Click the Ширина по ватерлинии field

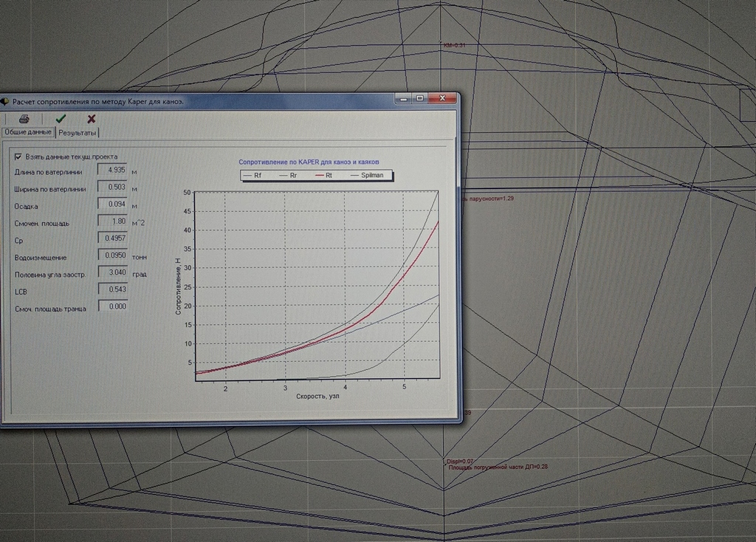point(112,188)
